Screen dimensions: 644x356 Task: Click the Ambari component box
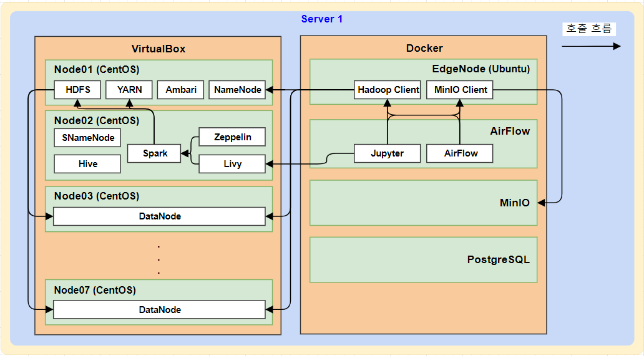(181, 90)
